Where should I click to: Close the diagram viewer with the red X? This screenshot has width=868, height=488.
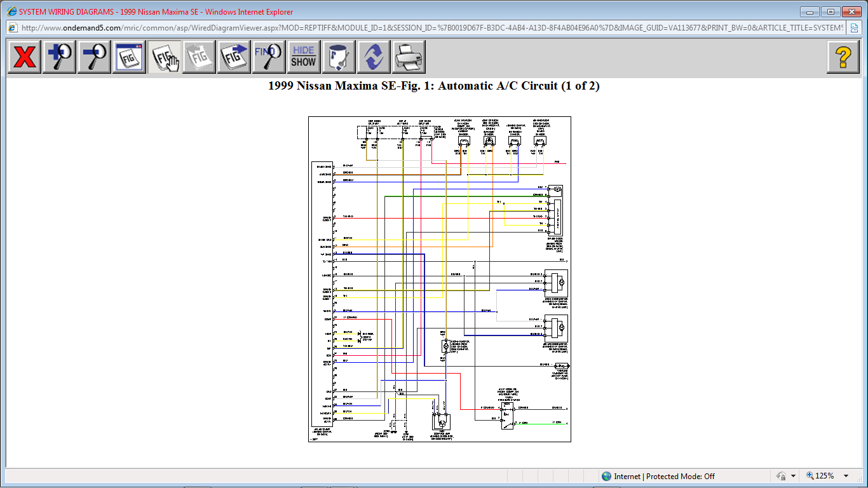24,57
